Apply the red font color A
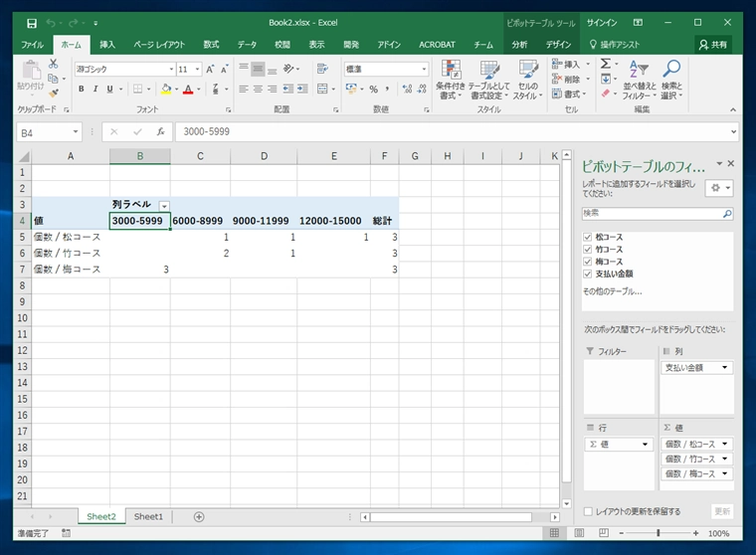The height and width of the screenshot is (555, 756). click(188, 90)
